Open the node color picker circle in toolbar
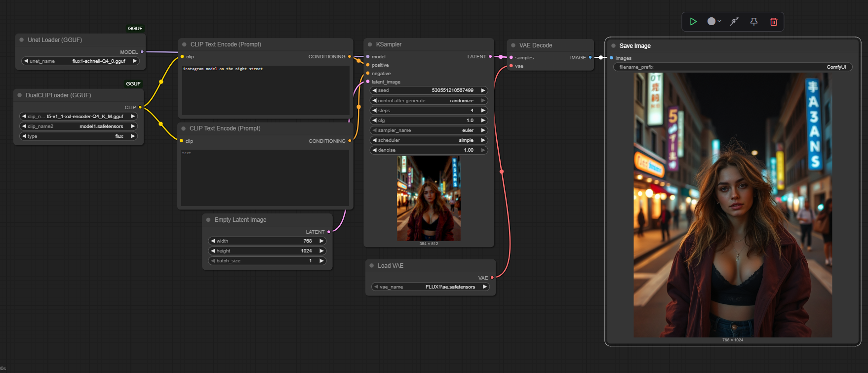 (x=714, y=22)
